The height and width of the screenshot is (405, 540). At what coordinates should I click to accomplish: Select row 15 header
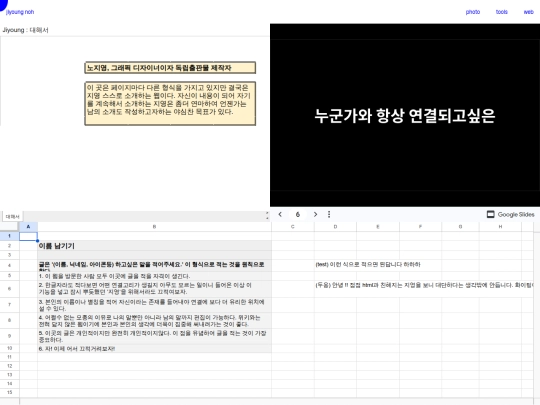(9, 392)
